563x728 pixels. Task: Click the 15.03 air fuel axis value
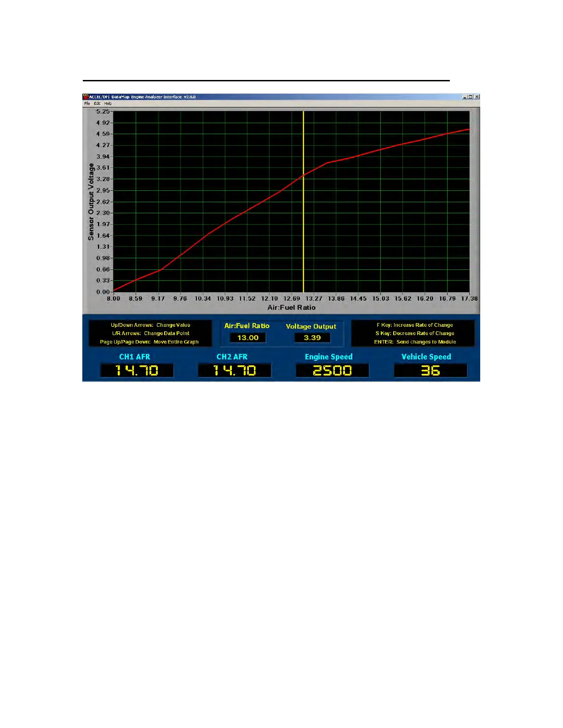[381, 299]
